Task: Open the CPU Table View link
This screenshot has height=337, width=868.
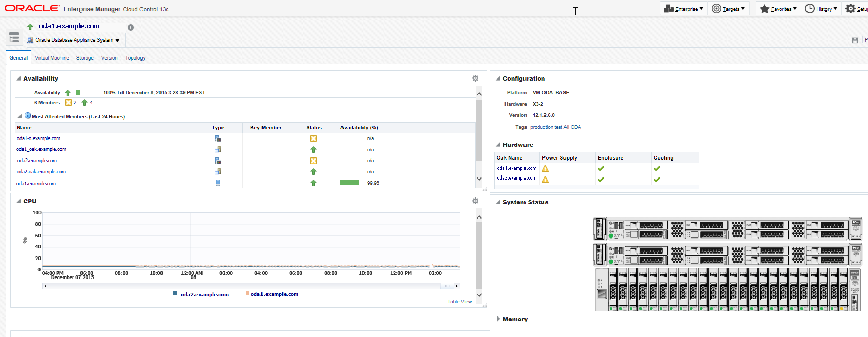Action: 459,302
